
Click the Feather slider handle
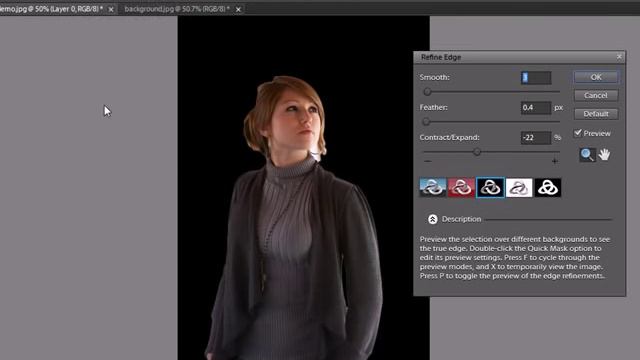426,122
